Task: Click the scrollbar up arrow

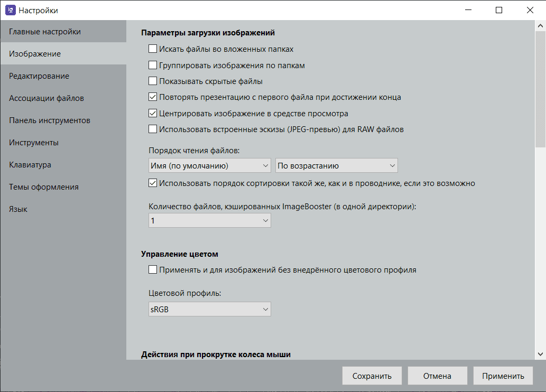Action: click(x=541, y=26)
